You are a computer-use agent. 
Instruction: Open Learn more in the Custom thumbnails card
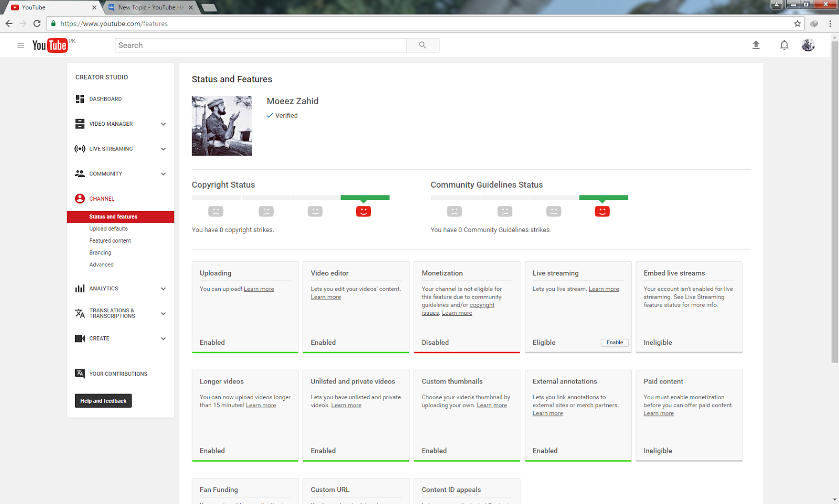[x=492, y=406]
